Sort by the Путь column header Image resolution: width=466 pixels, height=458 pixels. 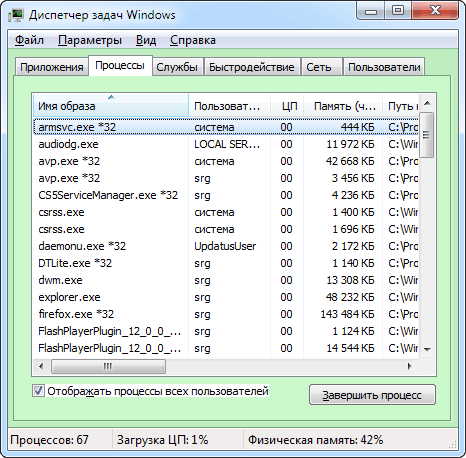(x=401, y=106)
